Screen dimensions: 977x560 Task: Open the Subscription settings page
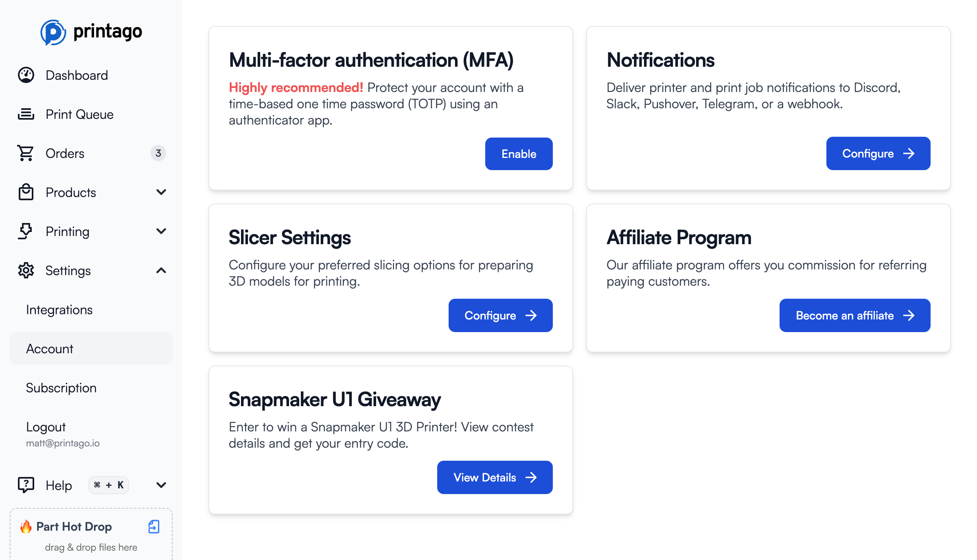tap(61, 388)
